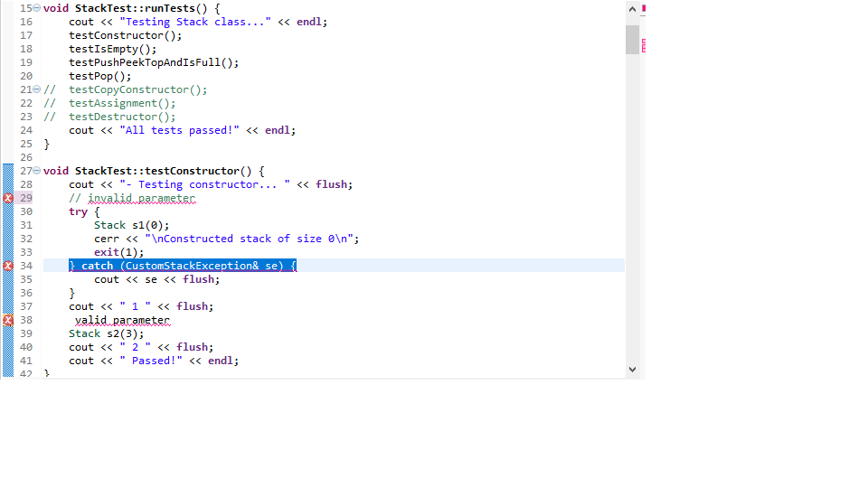
Task: Click the exit(1); statement
Action: coord(118,252)
